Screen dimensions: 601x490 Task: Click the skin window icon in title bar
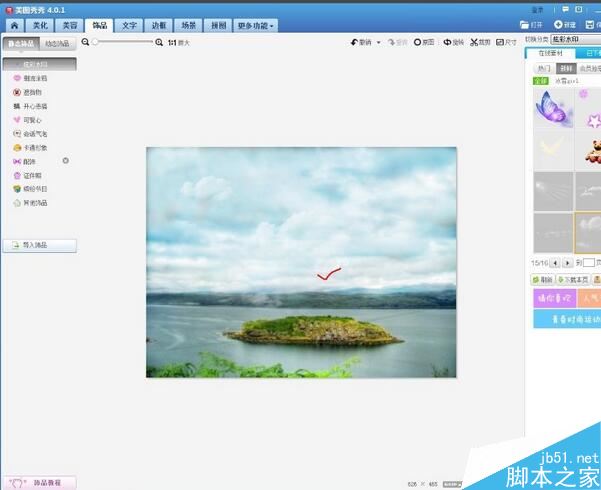click(x=579, y=9)
